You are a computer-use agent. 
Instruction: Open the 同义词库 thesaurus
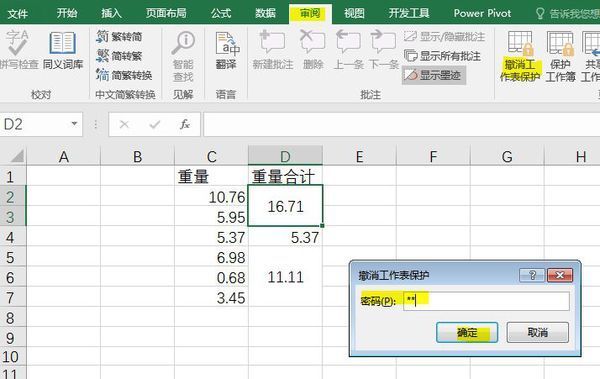point(63,50)
